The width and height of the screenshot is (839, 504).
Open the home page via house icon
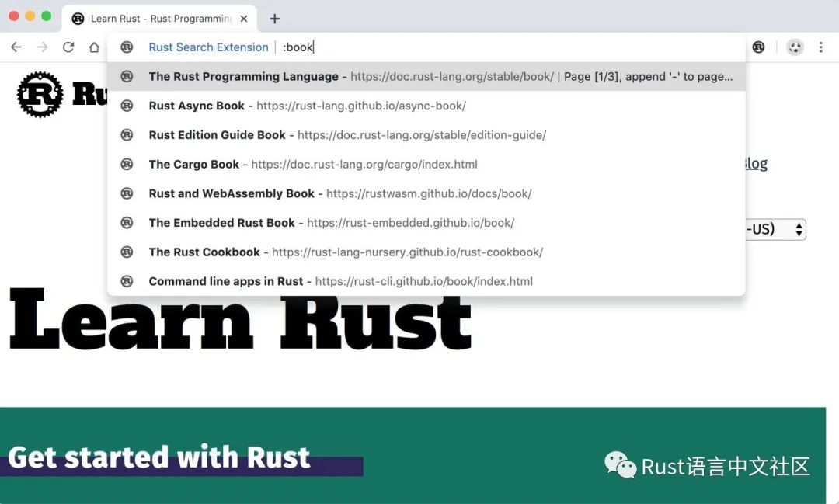94,47
